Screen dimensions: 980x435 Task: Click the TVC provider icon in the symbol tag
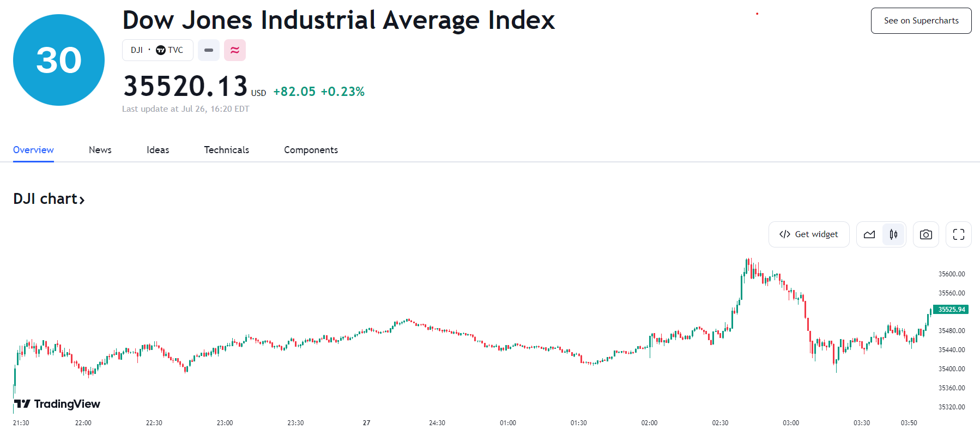pos(161,50)
